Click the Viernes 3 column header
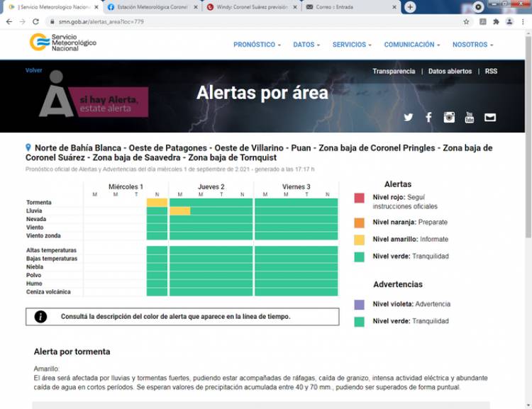This screenshot has width=532, height=409. 297,186
